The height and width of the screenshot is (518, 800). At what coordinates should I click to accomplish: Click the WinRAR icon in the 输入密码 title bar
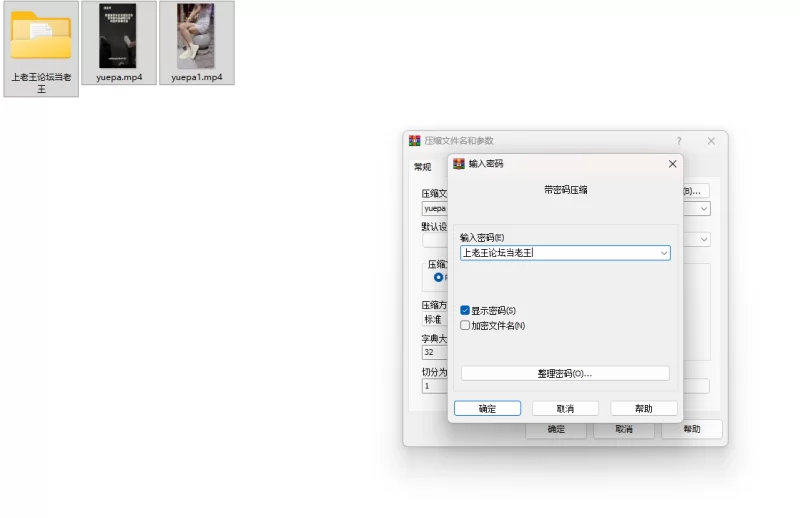click(460, 164)
